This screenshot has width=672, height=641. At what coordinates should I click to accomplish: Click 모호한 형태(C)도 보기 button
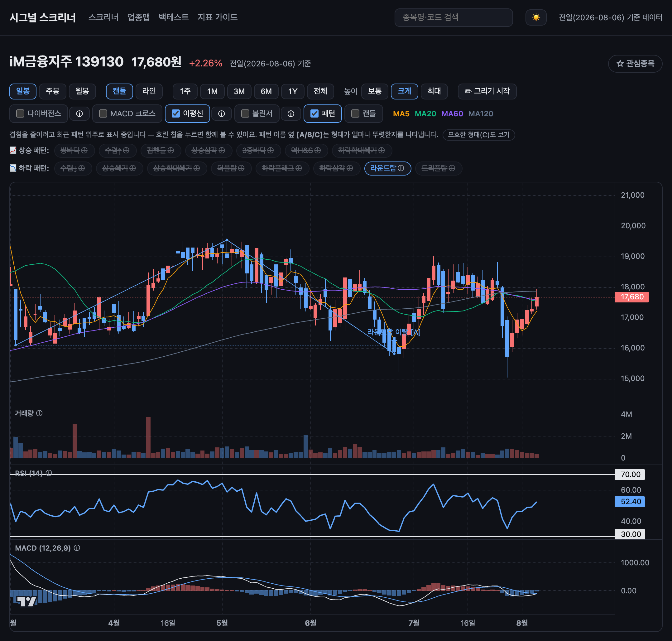(x=479, y=135)
